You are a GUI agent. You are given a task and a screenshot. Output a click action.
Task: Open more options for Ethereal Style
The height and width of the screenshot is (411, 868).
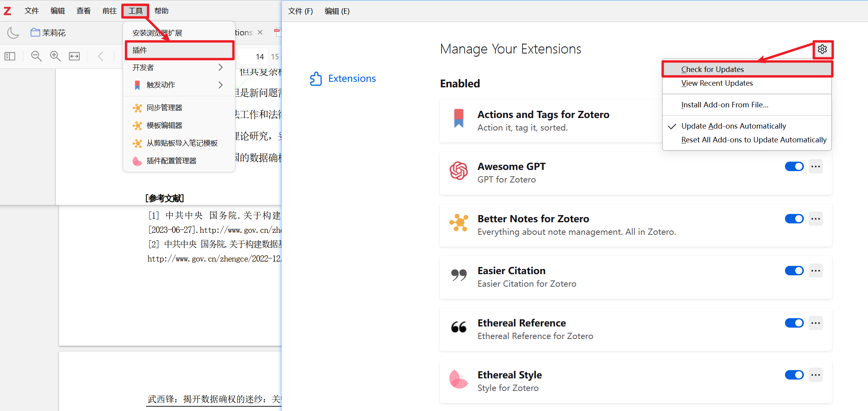tap(816, 375)
